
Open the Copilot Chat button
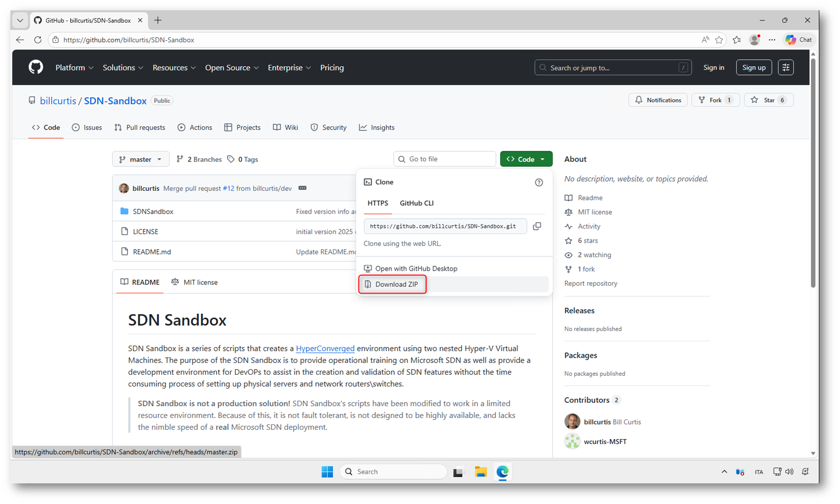[799, 40]
